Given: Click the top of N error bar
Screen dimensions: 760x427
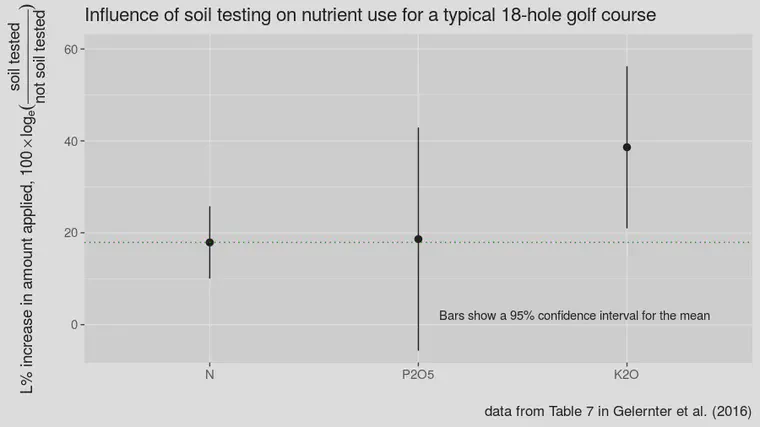Looking at the screenshot, I should click(209, 207).
